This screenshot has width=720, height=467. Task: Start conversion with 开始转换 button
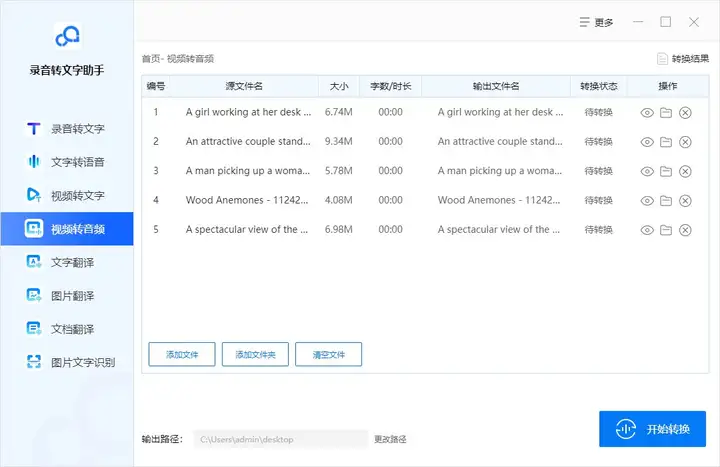click(x=652, y=429)
